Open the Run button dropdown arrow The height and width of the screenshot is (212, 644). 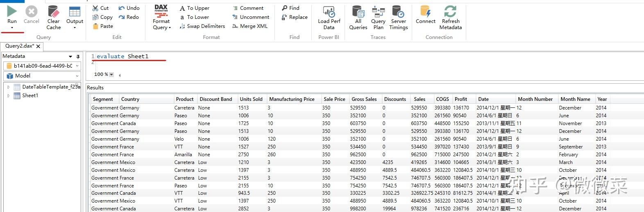[12, 28]
